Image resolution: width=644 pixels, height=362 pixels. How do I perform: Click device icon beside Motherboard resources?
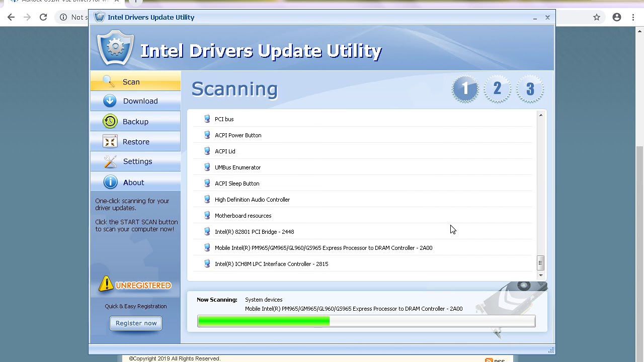[207, 216]
